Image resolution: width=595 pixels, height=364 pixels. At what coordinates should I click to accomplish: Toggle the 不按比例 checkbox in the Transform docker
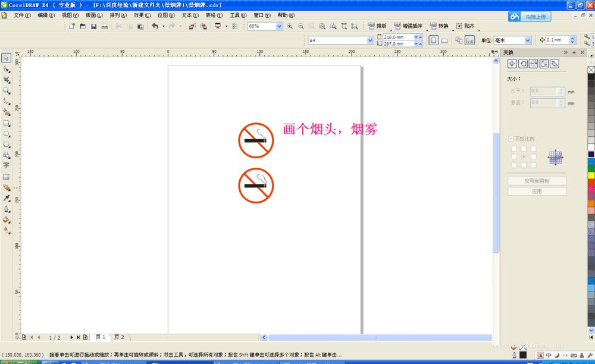pyautogui.click(x=511, y=138)
